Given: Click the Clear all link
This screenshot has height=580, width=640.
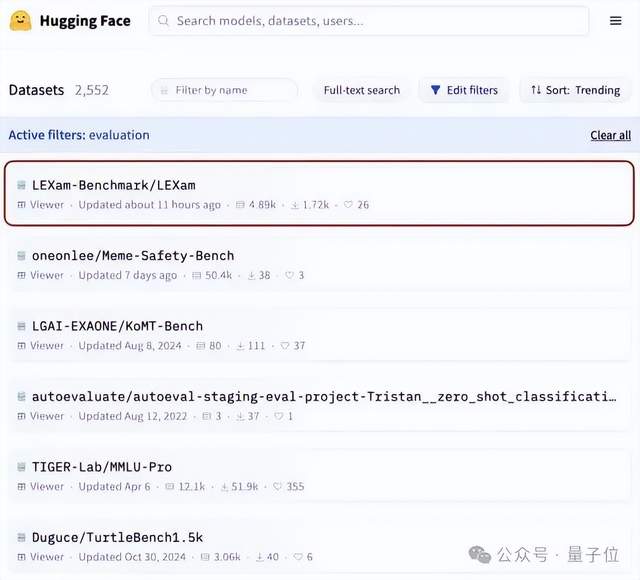Looking at the screenshot, I should pyautogui.click(x=610, y=135).
